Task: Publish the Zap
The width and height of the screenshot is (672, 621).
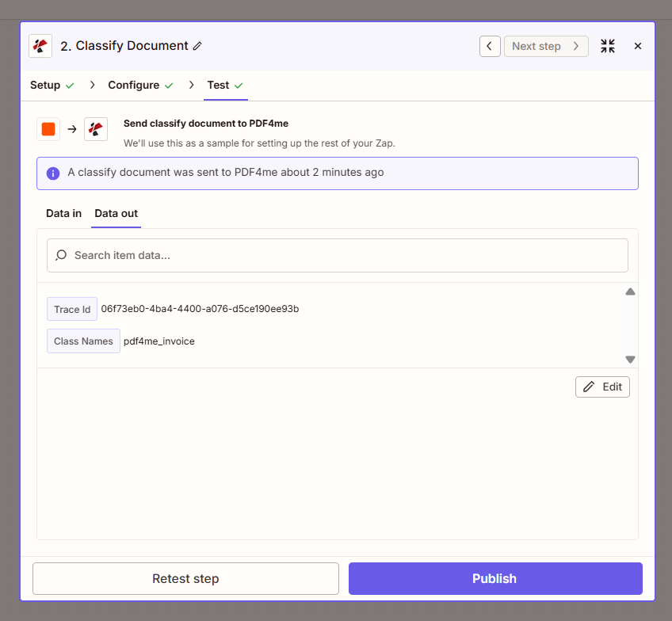Action: coord(494,578)
